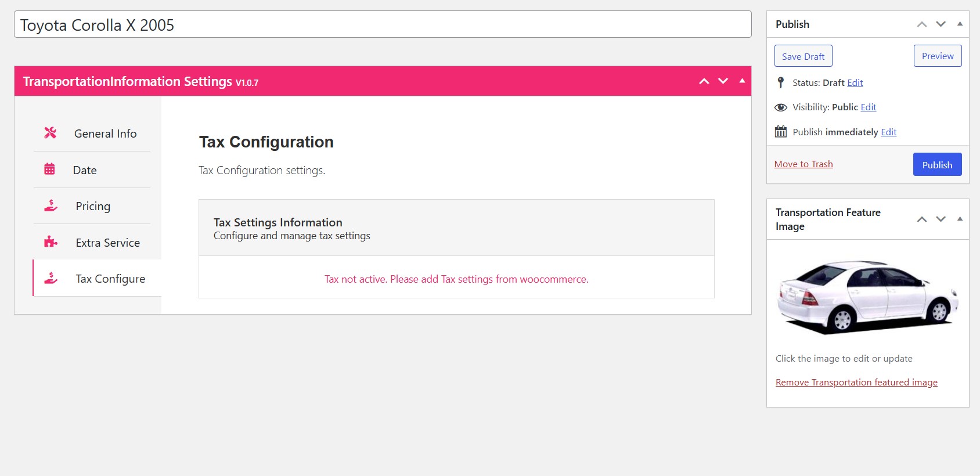
Task: Click the General Info tools icon
Action: pos(51,133)
